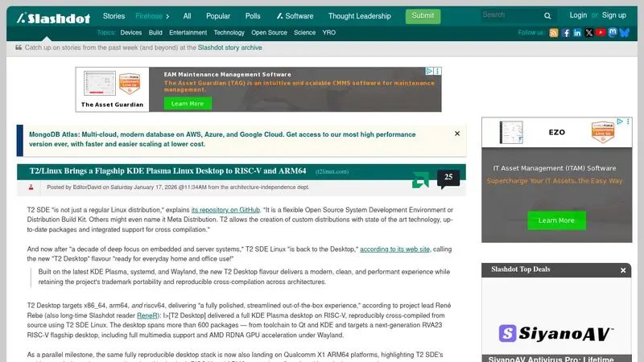The width and height of the screenshot is (644, 362).
Task: Click the 'EAM Maintenance Management Software' ad title
Action: coord(228,74)
